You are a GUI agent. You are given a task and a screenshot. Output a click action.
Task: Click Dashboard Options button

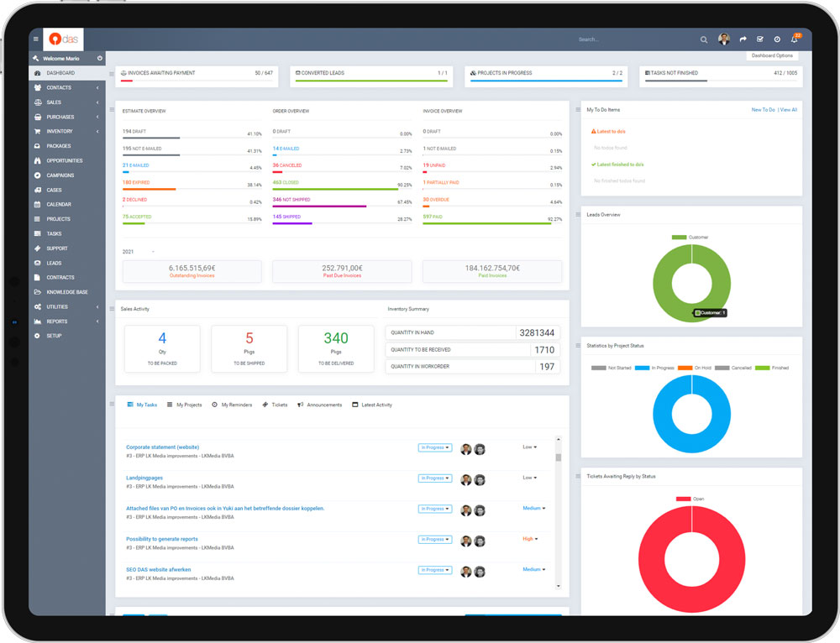(772, 55)
